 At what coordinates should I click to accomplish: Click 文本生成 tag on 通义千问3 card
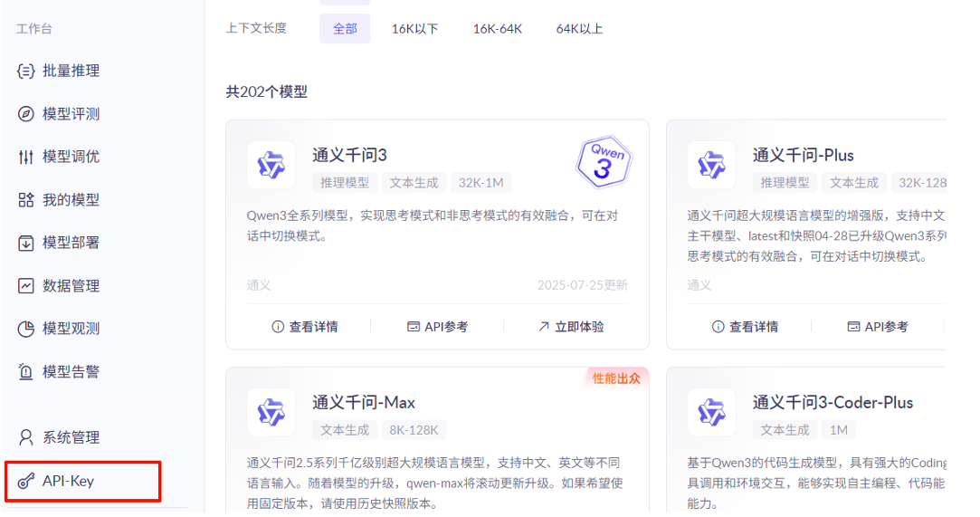pos(414,183)
